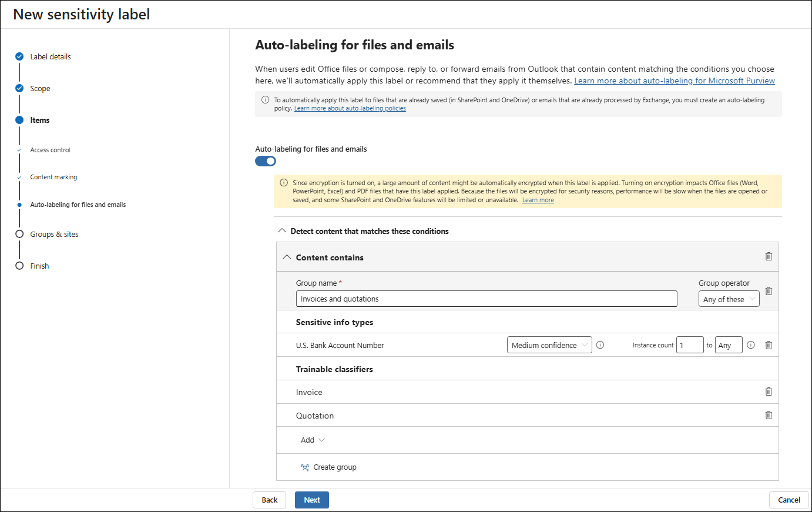Go to the Label details step
Screen dimensions: 812x512
click(x=51, y=57)
